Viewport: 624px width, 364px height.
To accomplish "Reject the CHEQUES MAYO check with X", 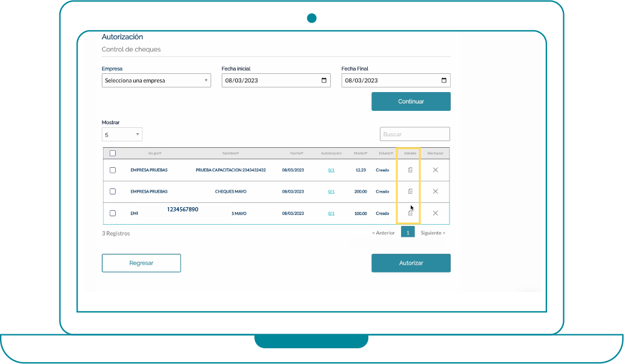I will [x=435, y=191].
